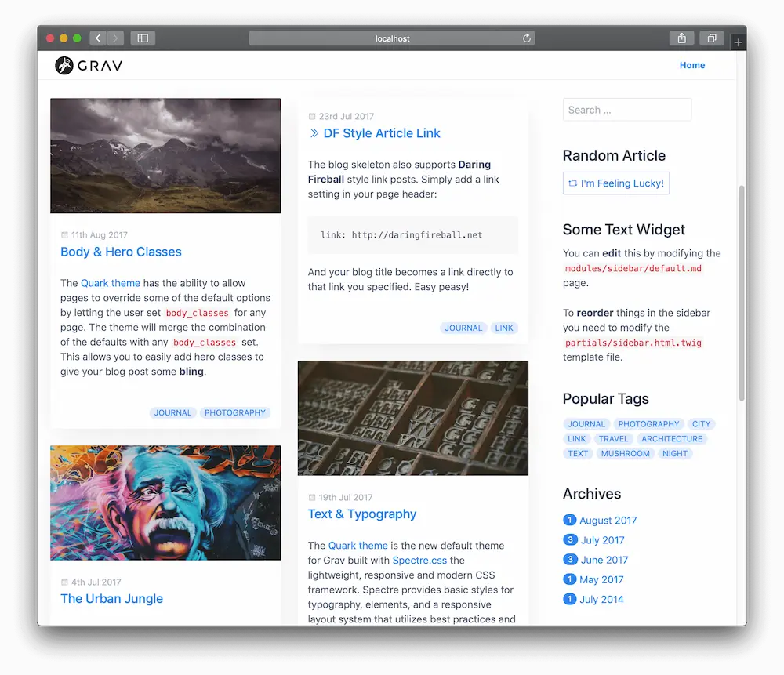Click the mountain landscape hero image
Screen dimensions: 784x675
(x=165, y=155)
